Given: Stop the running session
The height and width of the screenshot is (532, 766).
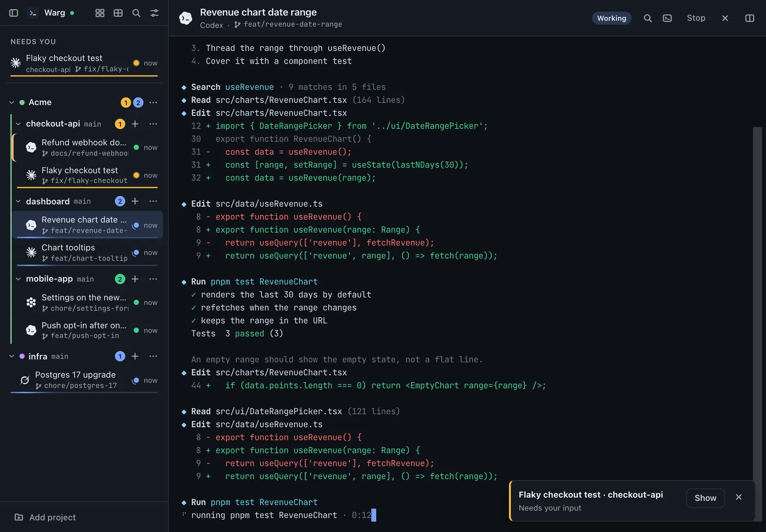Looking at the screenshot, I should click(696, 18).
